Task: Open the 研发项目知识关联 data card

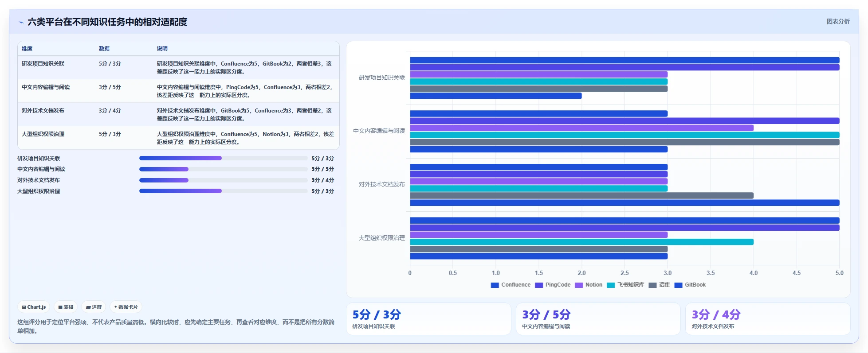Action: (428, 319)
